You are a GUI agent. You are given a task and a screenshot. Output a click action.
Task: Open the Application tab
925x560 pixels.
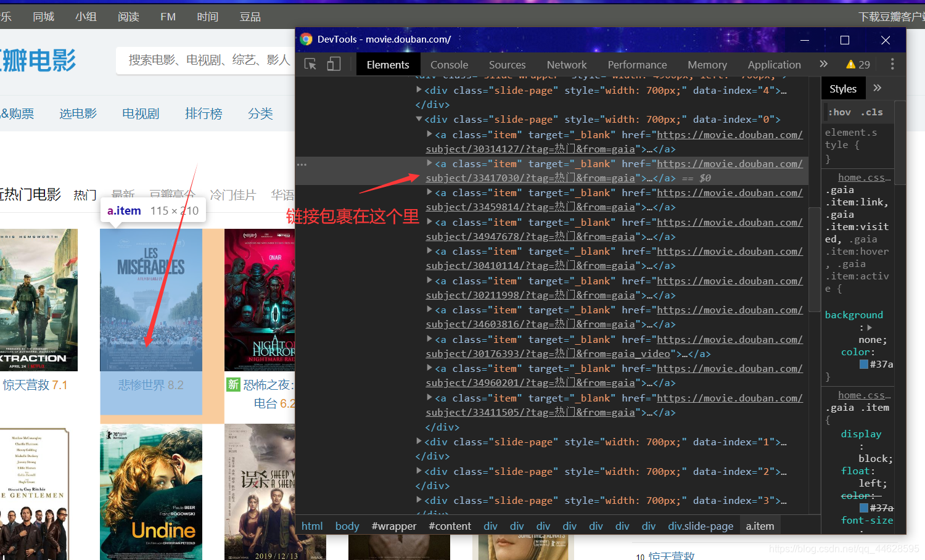774,64
